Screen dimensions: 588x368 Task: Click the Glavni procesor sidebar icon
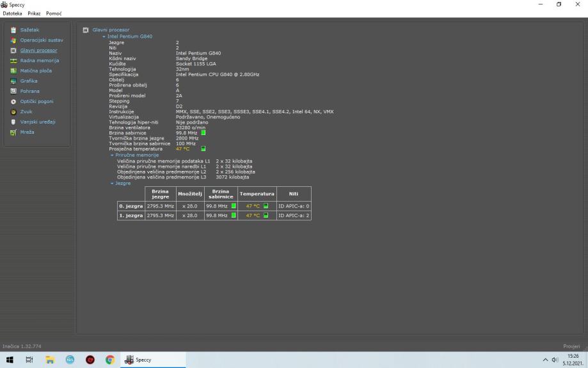tap(13, 51)
